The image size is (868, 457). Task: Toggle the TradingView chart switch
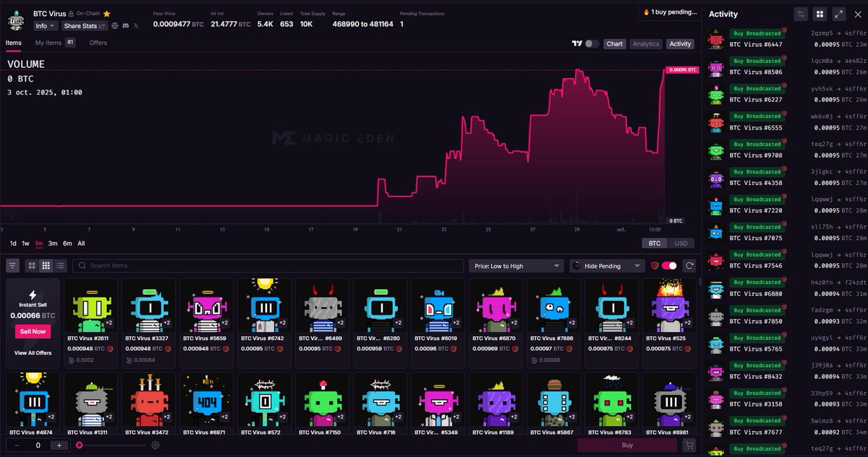click(592, 44)
